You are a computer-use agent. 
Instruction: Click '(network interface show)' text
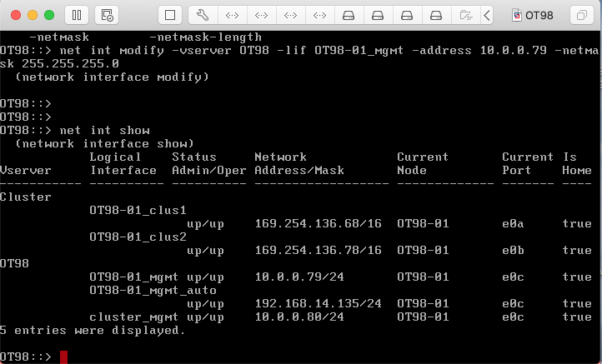pos(104,144)
